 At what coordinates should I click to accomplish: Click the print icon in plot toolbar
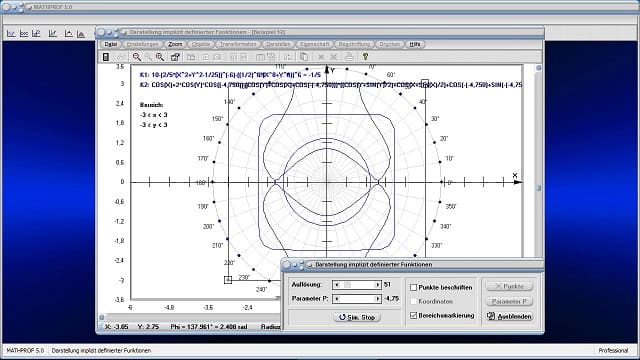(349, 57)
